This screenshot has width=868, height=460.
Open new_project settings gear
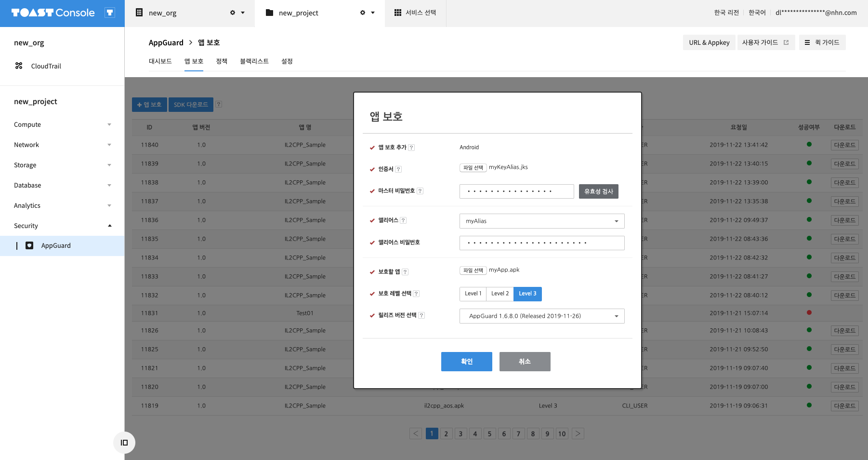363,13
